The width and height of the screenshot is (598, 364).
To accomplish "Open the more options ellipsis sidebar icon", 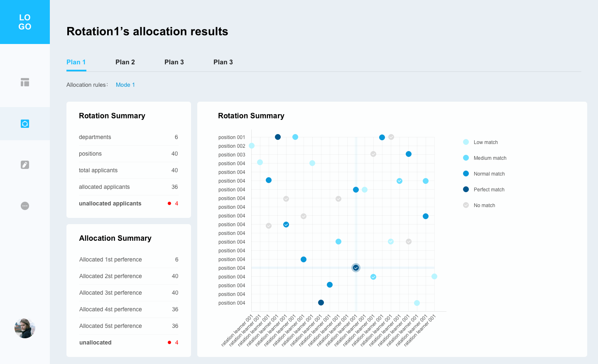I will pyautogui.click(x=25, y=206).
